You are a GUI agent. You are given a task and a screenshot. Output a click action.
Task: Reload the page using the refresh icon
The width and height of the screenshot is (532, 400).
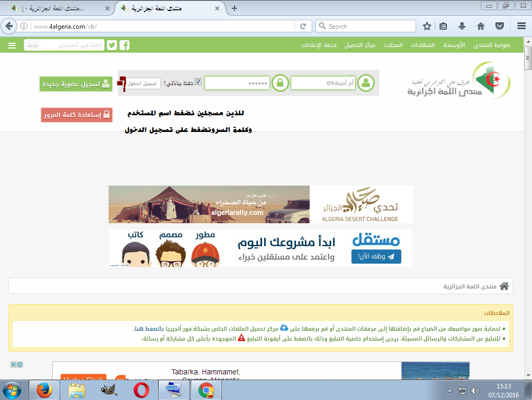[303, 26]
